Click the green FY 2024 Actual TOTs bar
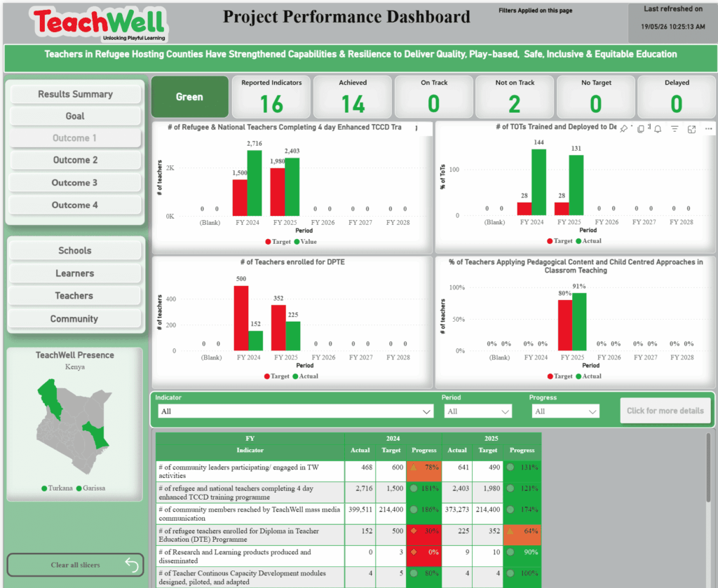 (x=538, y=182)
